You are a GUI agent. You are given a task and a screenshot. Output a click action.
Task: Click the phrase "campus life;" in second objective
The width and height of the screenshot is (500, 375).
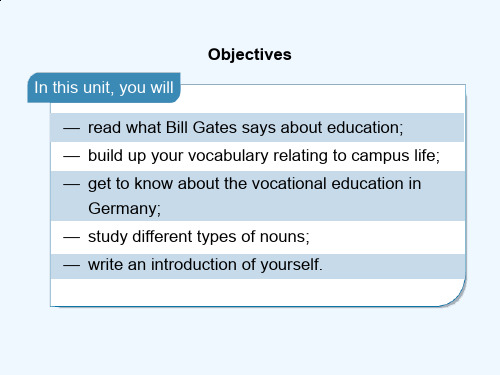click(396, 156)
